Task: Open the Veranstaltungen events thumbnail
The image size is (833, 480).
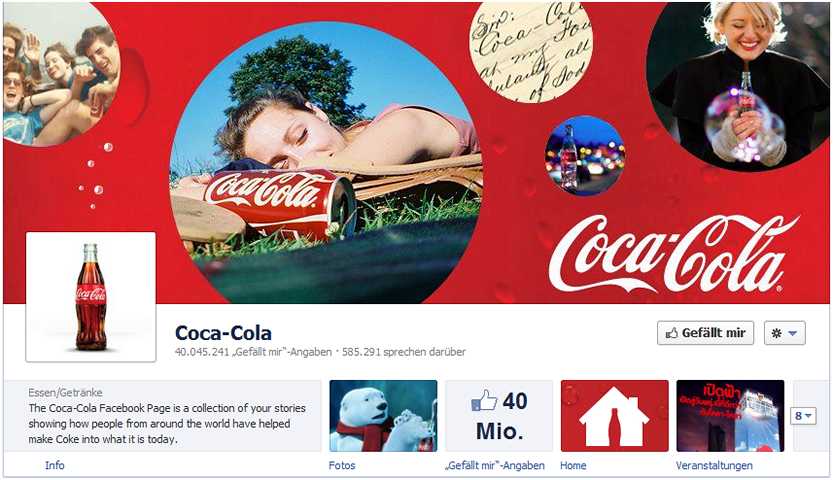Action: (x=730, y=416)
